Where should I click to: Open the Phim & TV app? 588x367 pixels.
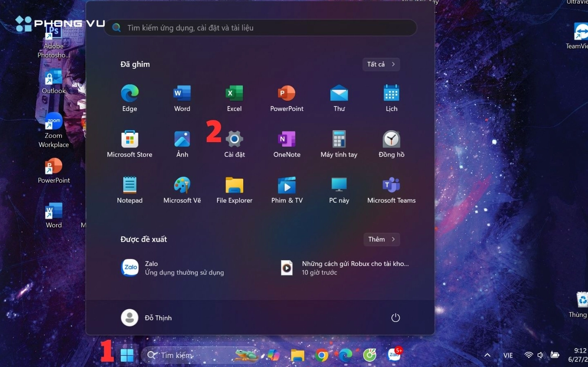(x=286, y=189)
